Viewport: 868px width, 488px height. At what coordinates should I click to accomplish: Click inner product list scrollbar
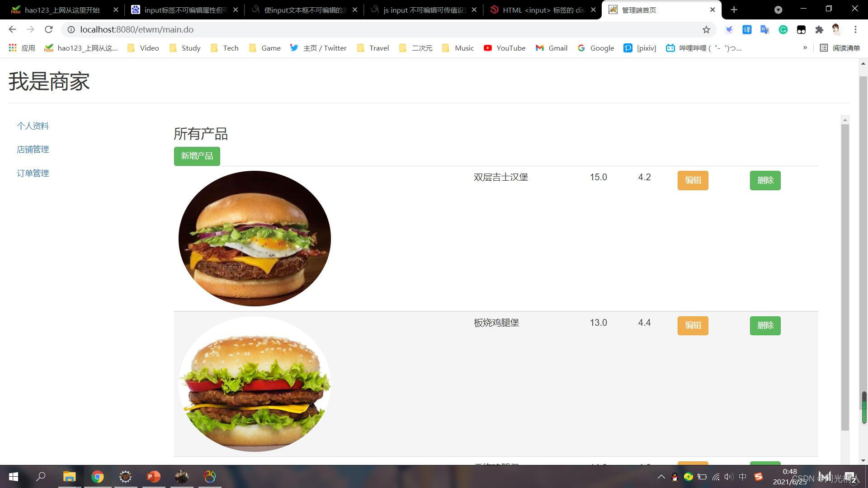tap(844, 276)
